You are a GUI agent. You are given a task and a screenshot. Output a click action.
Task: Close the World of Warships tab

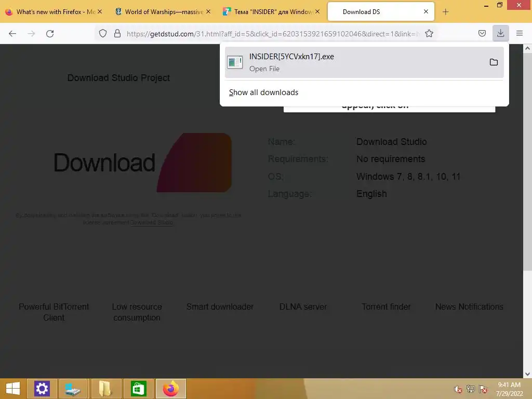point(208,11)
